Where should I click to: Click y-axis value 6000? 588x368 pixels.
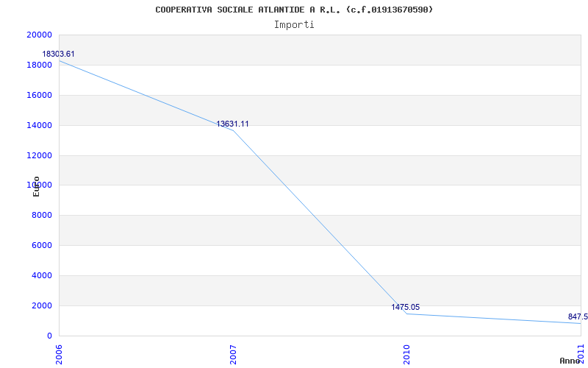(x=41, y=245)
